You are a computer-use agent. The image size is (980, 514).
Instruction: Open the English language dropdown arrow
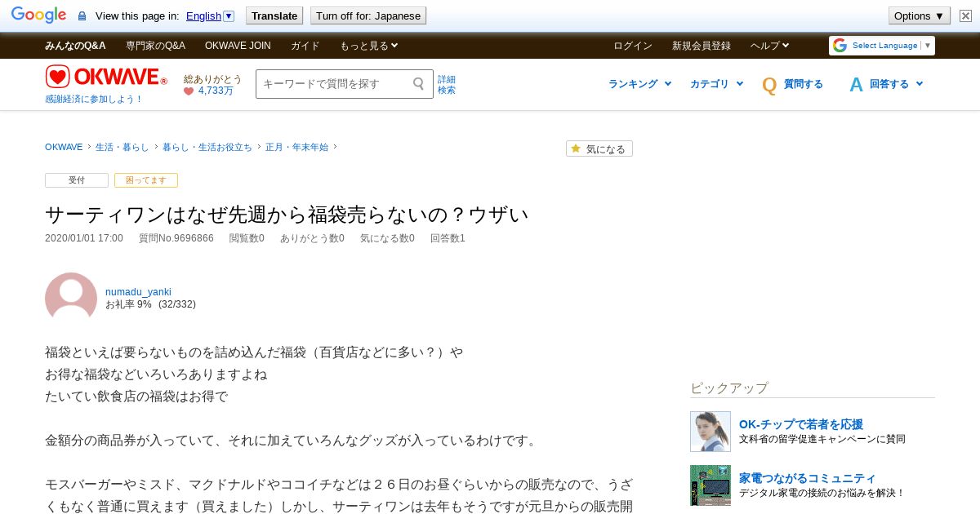pos(229,16)
